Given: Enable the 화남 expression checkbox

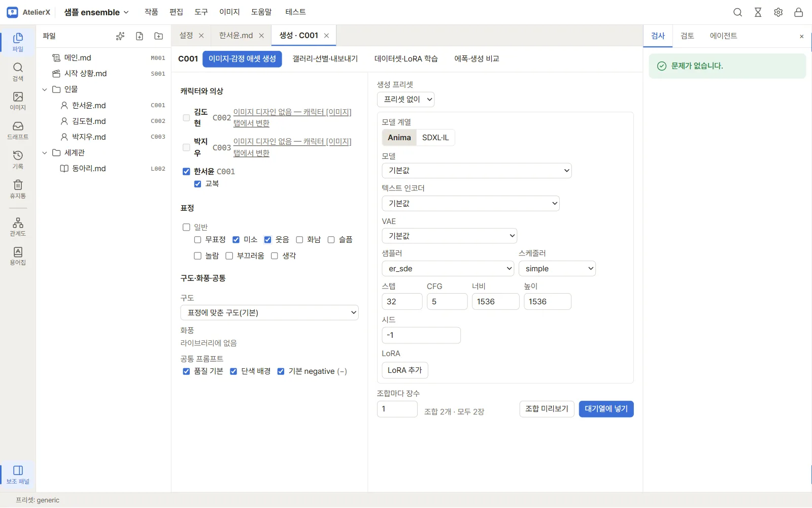Looking at the screenshot, I should pyautogui.click(x=299, y=240).
